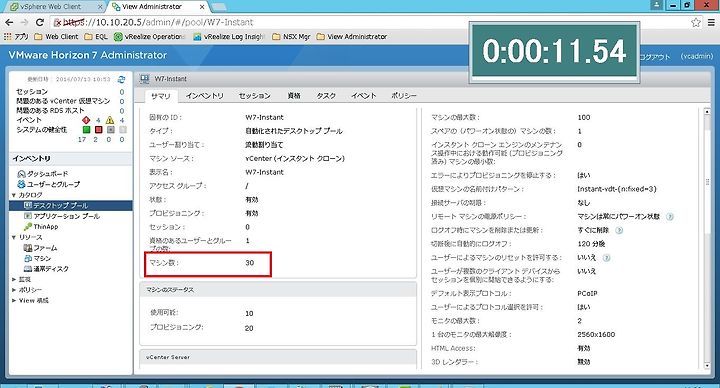This screenshot has height=388, width=720.
Task: Expand the View 構成 tree node
Action: pyautogui.click(x=14, y=300)
